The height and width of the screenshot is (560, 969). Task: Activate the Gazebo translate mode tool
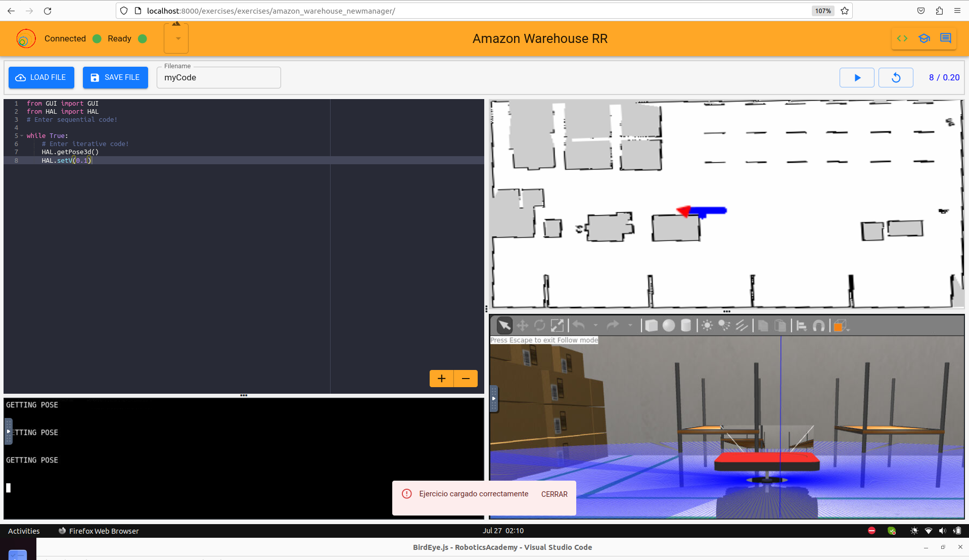tap(522, 325)
